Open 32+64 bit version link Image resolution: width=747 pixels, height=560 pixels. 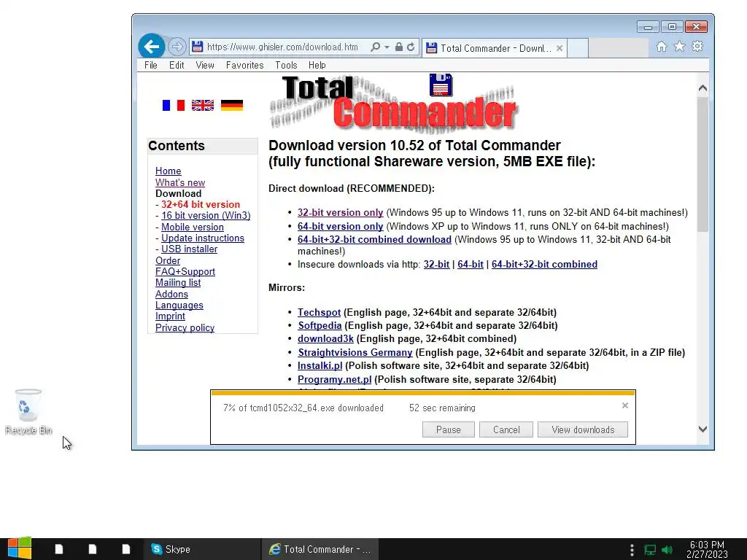pyautogui.click(x=201, y=204)
